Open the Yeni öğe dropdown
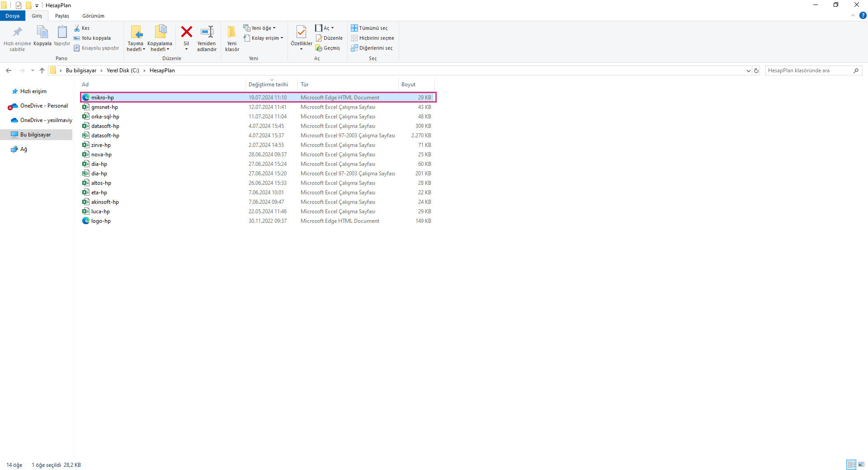 [259, 28]
